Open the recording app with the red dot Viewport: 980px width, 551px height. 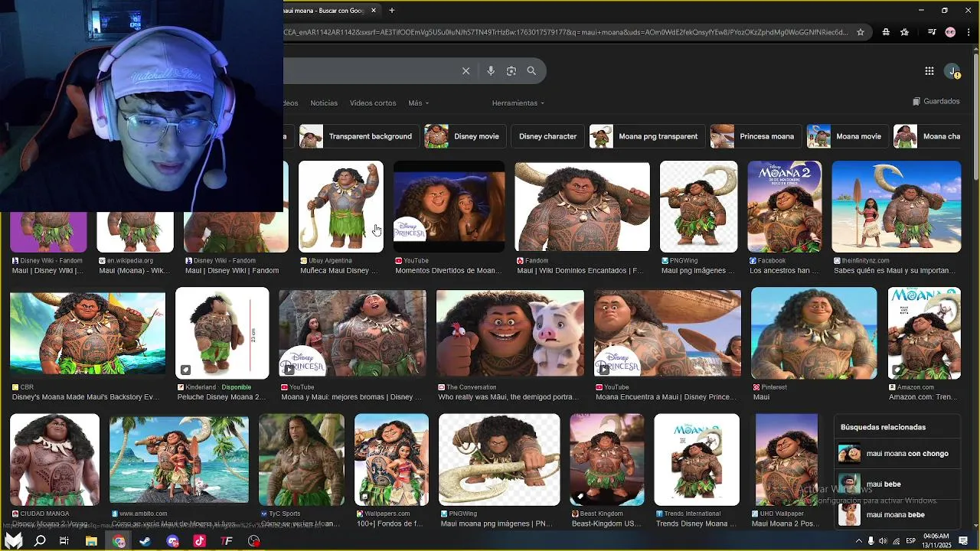[x=253, y=541]
